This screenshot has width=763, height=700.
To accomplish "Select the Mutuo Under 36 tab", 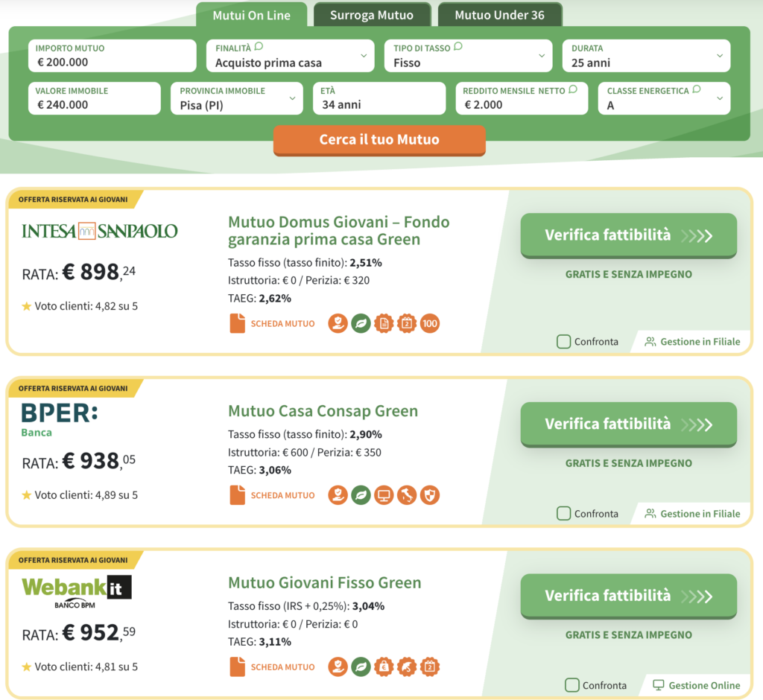I will (x=499, y=15).
